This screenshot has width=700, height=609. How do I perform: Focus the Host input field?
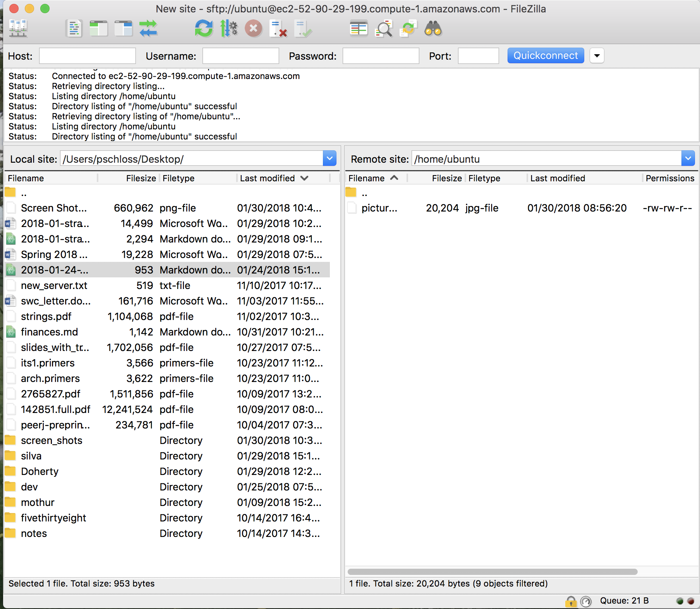pos(87,56)
